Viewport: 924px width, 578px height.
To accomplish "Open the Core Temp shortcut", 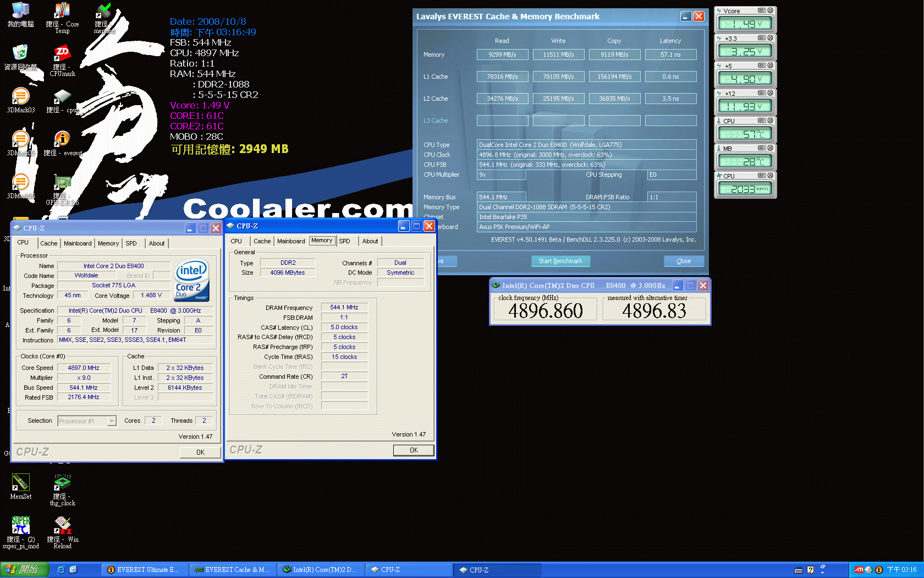I will click(62, 18).
